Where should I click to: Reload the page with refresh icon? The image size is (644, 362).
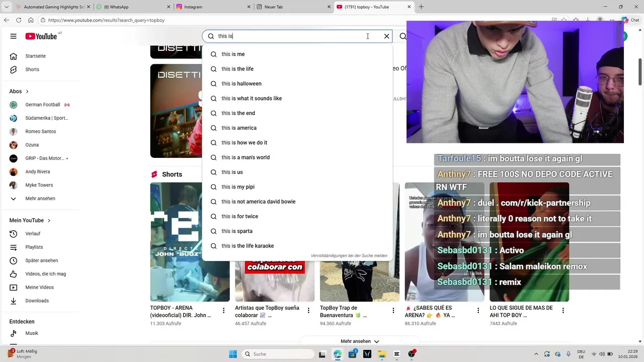click(19, 20)
